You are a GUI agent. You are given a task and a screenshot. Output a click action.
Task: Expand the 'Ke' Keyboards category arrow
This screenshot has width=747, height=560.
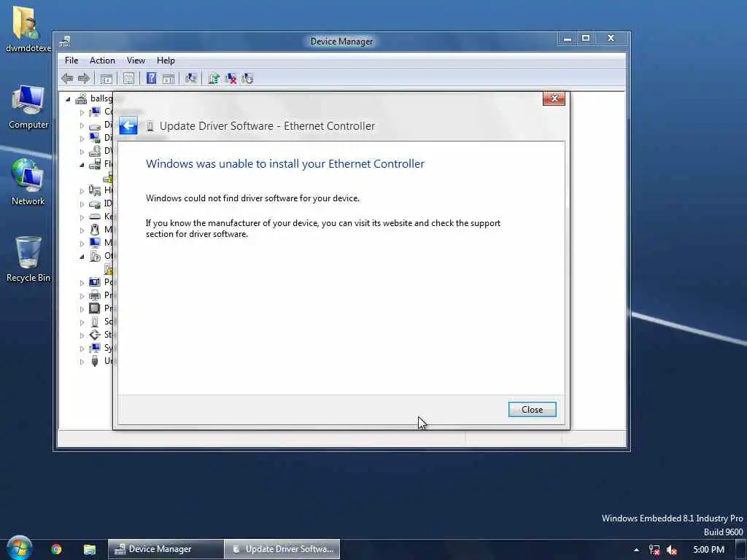tap(82, 217)
